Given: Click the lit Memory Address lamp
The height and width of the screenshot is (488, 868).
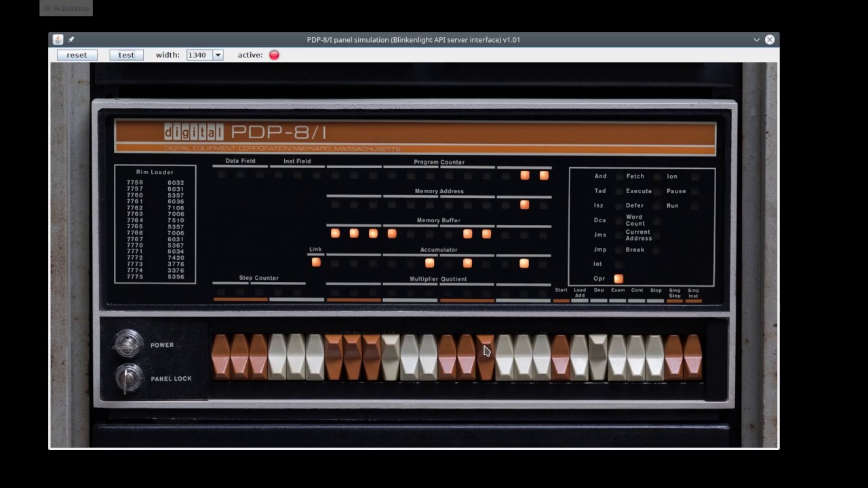Looking at the screenshot, I should coord(524,204).
